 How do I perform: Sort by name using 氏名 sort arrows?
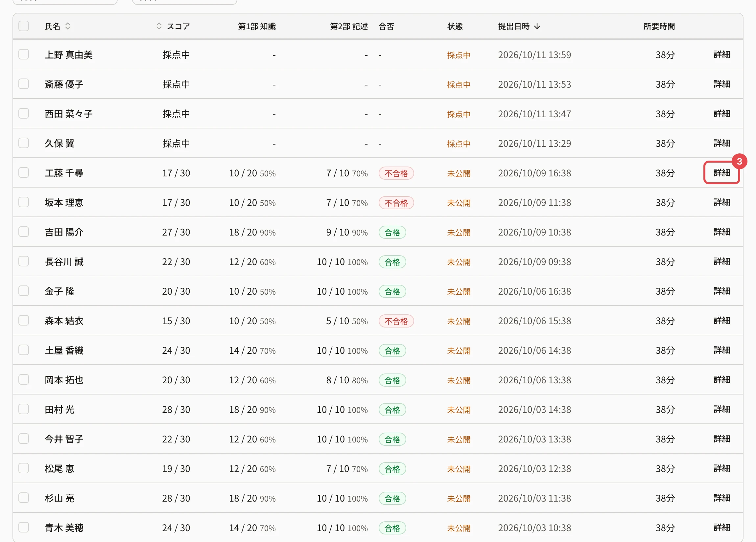point(68,26)
